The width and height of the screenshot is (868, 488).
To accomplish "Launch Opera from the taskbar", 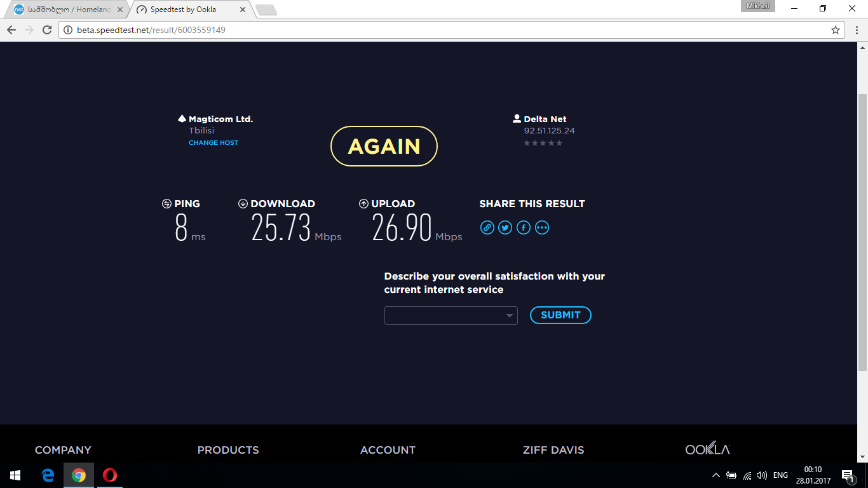I will pyautogui.click(x=110, y=475).
